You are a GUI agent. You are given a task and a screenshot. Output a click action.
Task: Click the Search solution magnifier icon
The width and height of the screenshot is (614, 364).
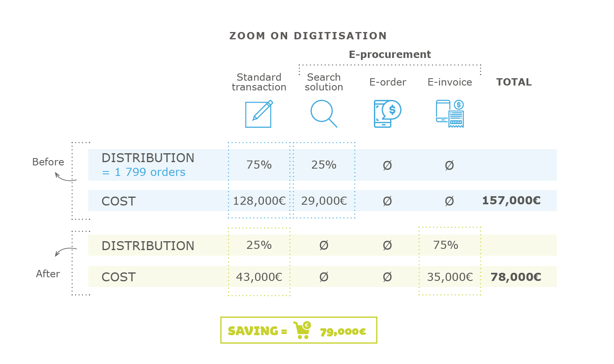pos(324,113)
